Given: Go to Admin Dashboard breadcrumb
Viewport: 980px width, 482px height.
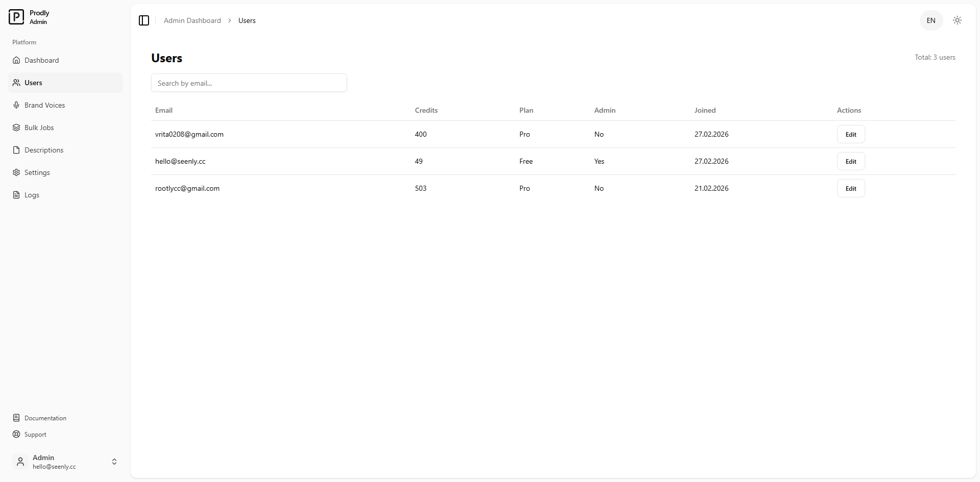Looking at the screenshot, I should [192, 20].
